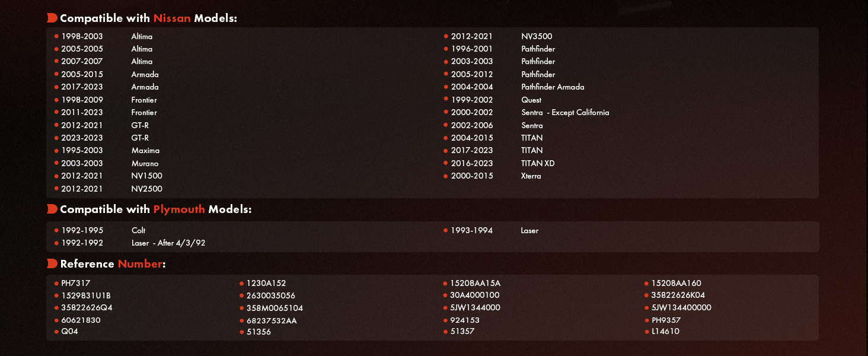Select the 1998-2003 Altima entry

(x=107, y=37)
